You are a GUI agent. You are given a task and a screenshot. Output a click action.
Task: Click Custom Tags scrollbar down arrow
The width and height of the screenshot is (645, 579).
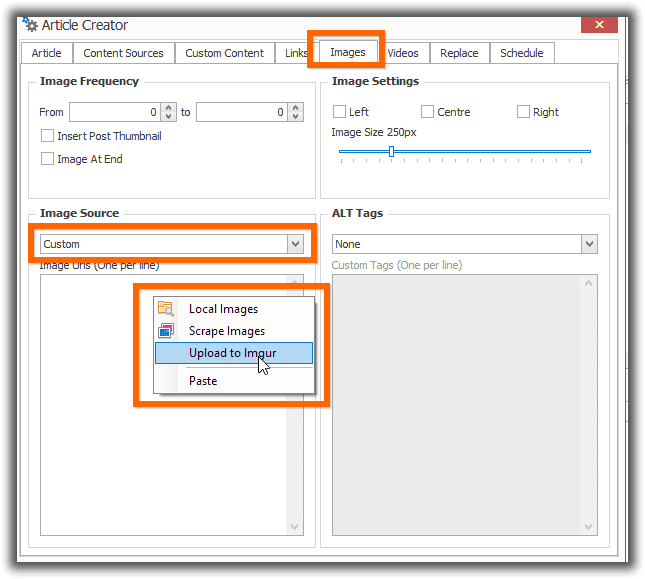pyautogui.click(x=589, y=526)
